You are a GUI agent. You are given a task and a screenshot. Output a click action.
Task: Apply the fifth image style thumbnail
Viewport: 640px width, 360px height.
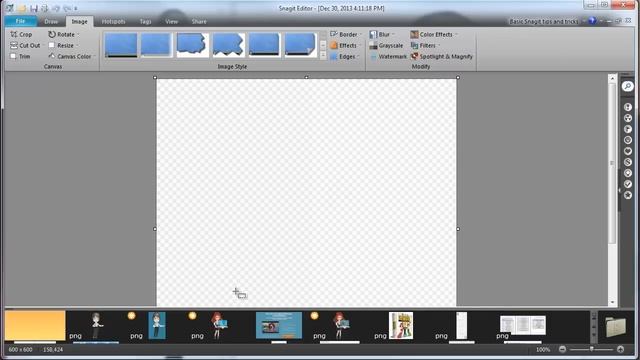pos(264,45)
